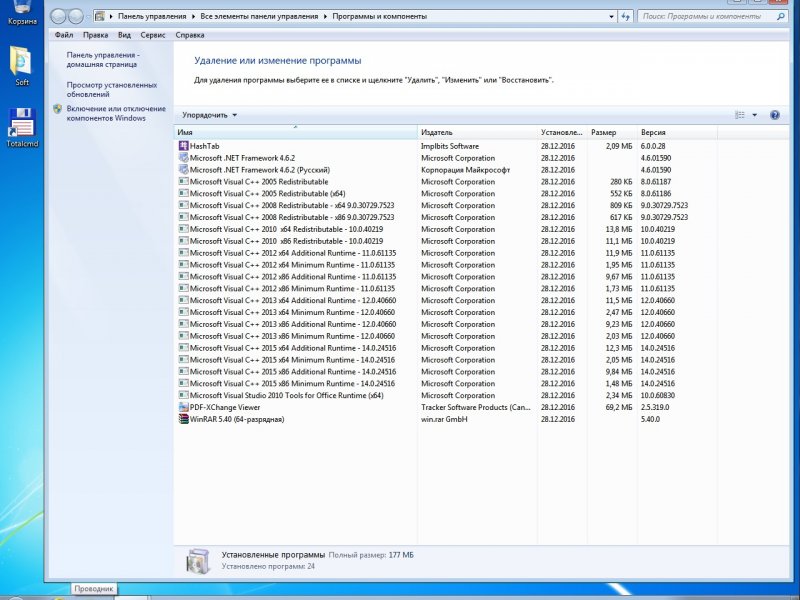Click 'Все элементы панели управления' breadcrumb
This screenshot has width=800, height=600.
pyautogui.click(x=259, y=16)
